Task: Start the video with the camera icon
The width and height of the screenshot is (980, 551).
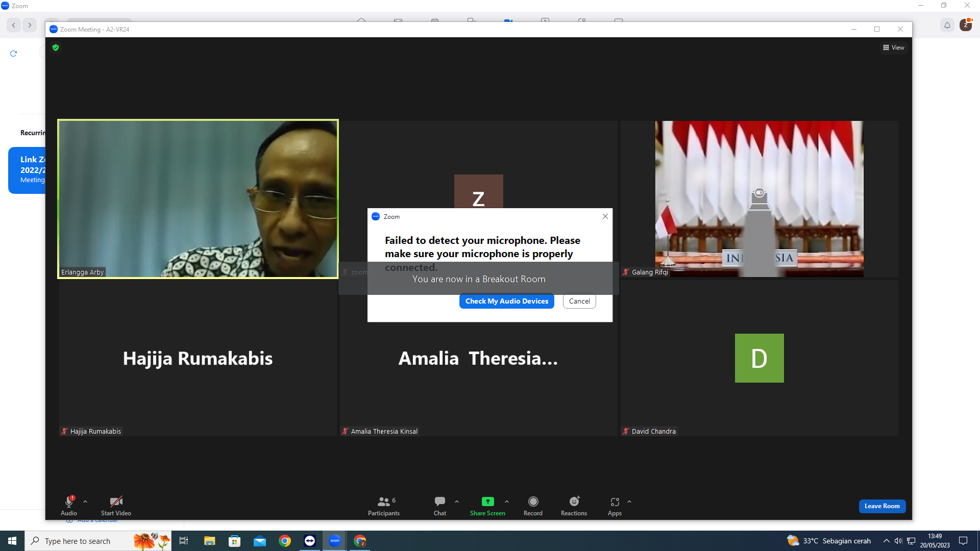Action: pos(116,502)
